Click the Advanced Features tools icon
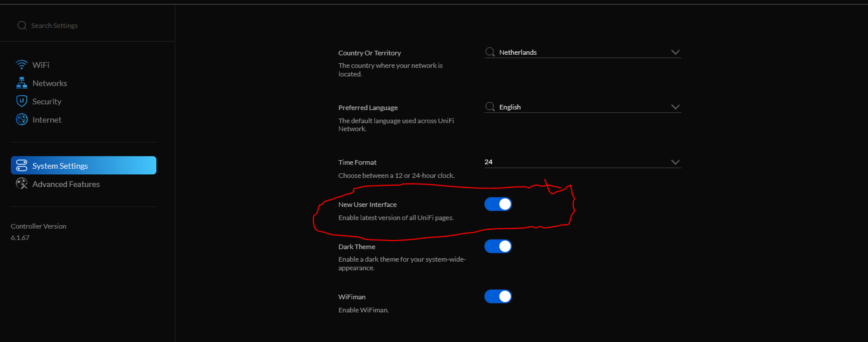The width and height of the screenshot is (868, 342). [22, 184]
